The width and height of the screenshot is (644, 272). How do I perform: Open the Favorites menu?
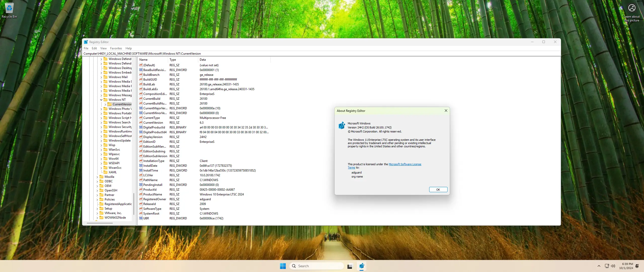(116, 48)
